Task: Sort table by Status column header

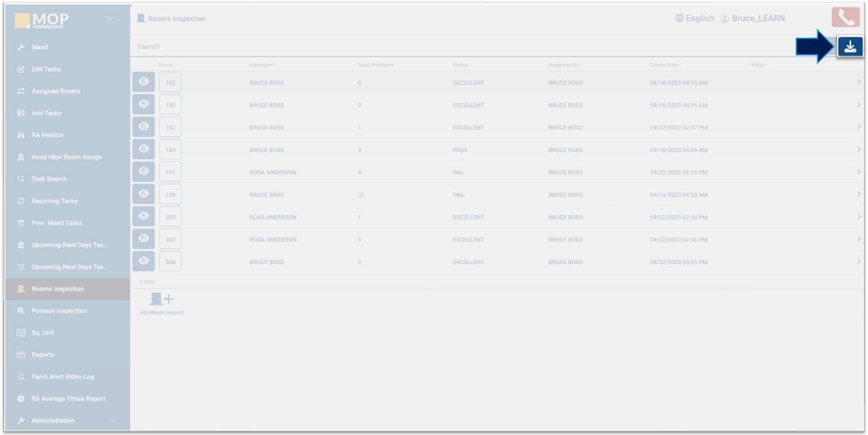Action: coord(460,65)
